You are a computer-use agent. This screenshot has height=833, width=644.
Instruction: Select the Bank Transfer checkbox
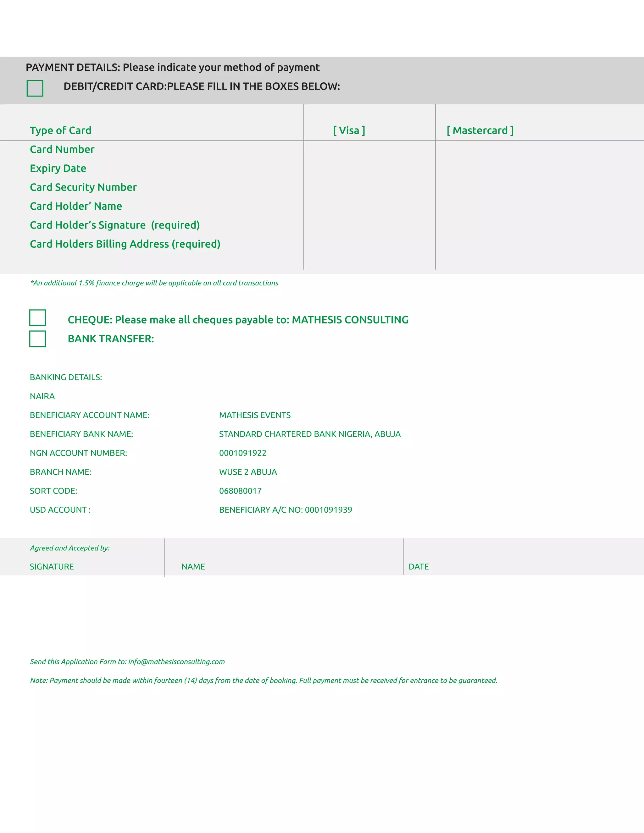(x=37, y=339)
